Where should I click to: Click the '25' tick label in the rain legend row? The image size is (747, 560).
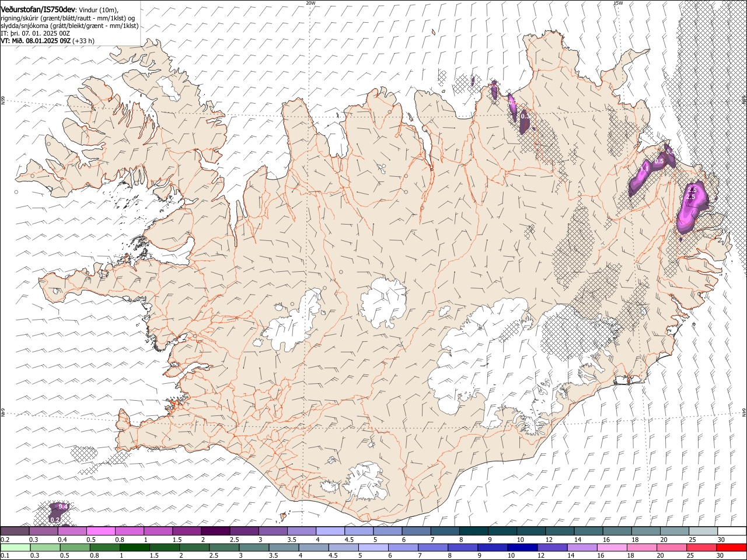pyautogui.click(x=690, y=556)
